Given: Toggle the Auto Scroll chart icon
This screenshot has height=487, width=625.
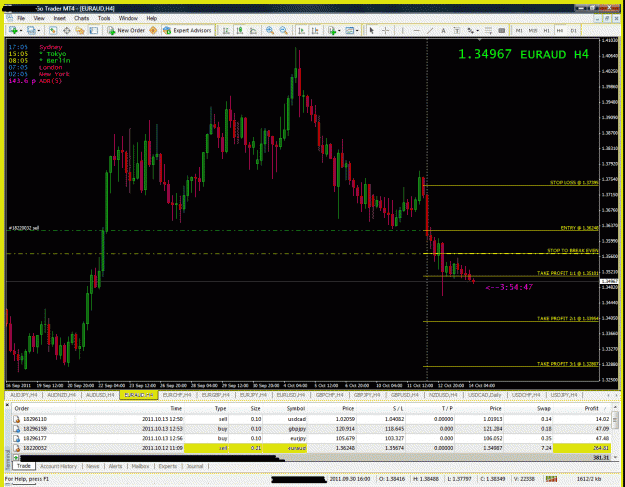Looking at the screenshot, I should tap(301, 30).
